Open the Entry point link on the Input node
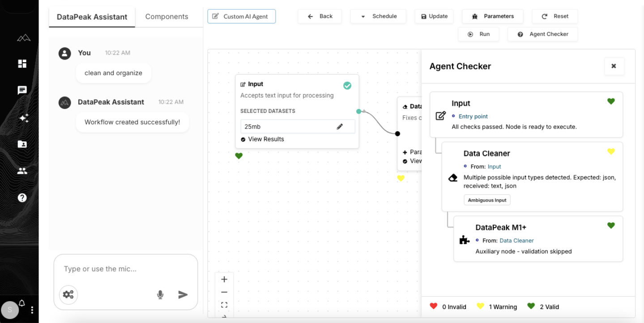Viewport: 644px width, 323px height. (473, 116)
